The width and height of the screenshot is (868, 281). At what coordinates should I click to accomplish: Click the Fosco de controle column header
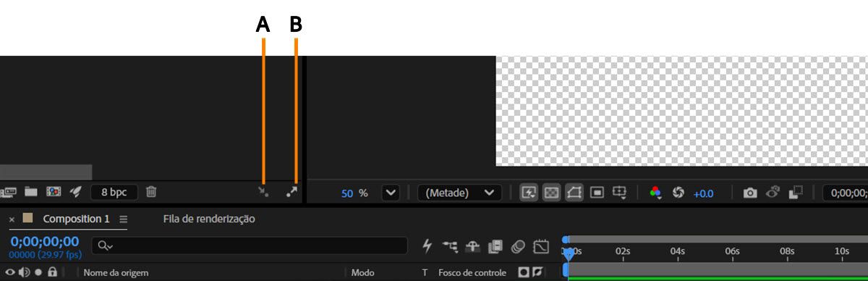coord(472,273)
